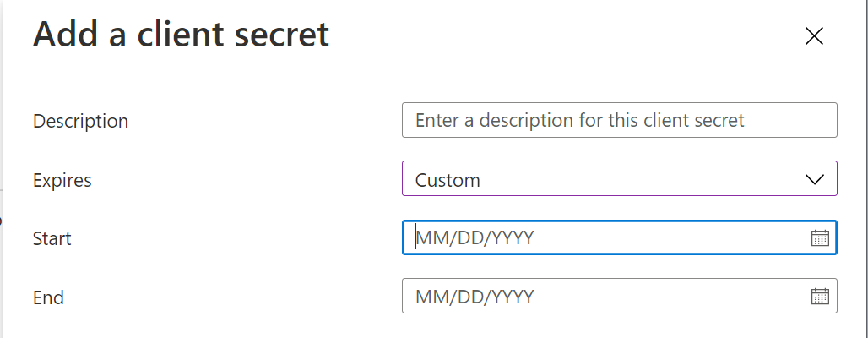The height and width of the screenshot is (338, 868).
Task: Click the Description field label
Action: [x=80, y=121]
